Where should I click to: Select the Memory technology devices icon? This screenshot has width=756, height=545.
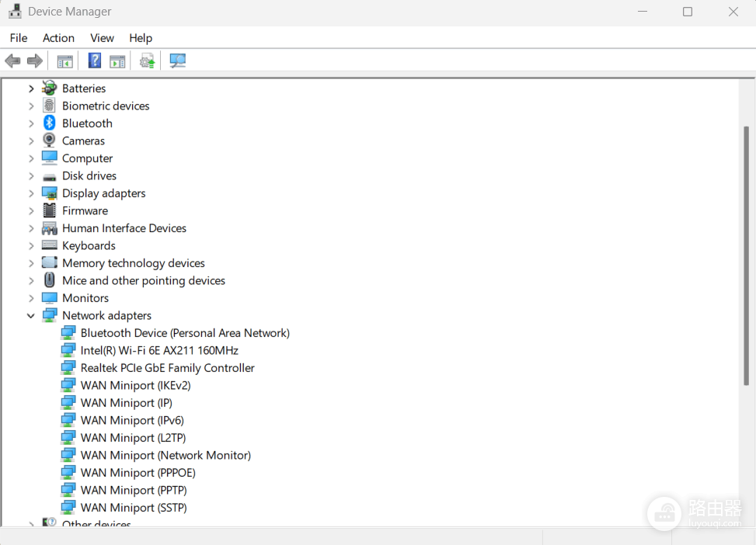[49, 262]
